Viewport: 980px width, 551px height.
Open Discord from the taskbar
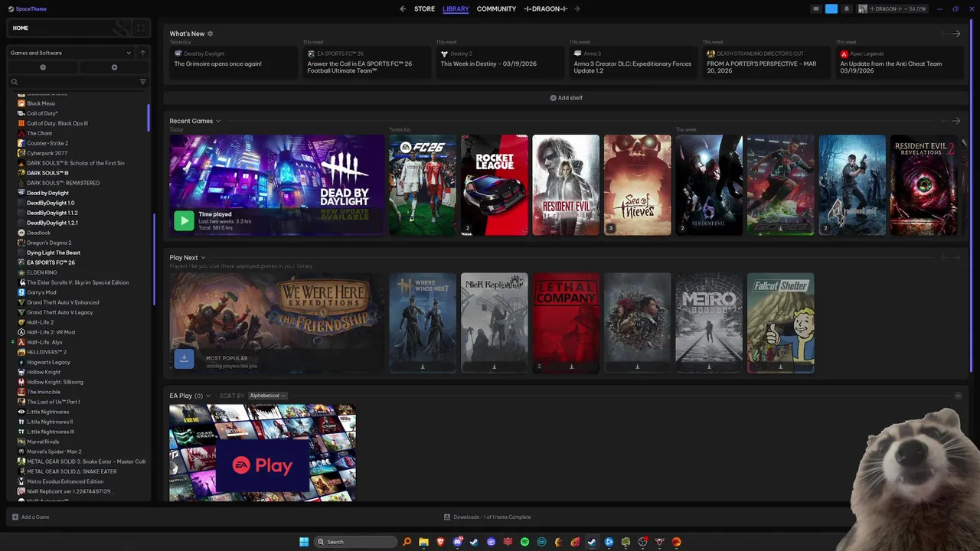point(458,542)
